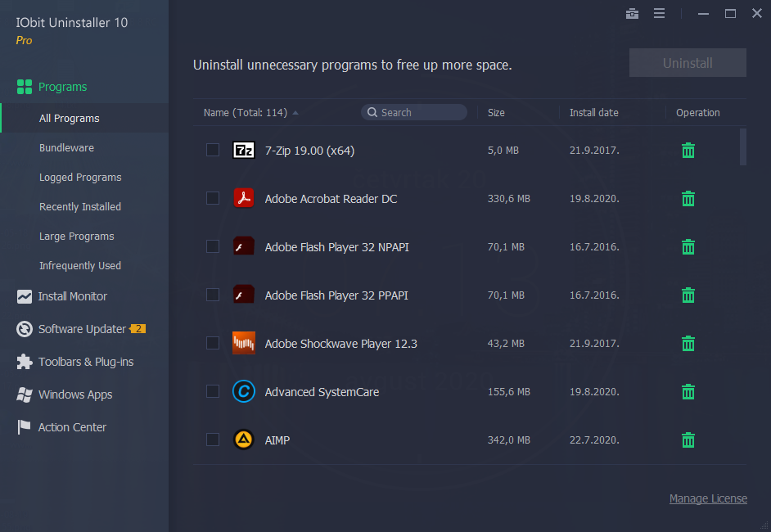Viewport: 771px width, 532px height.
Task: Click the Software Updater refresh icon
Action: click(x=24, y=329)
